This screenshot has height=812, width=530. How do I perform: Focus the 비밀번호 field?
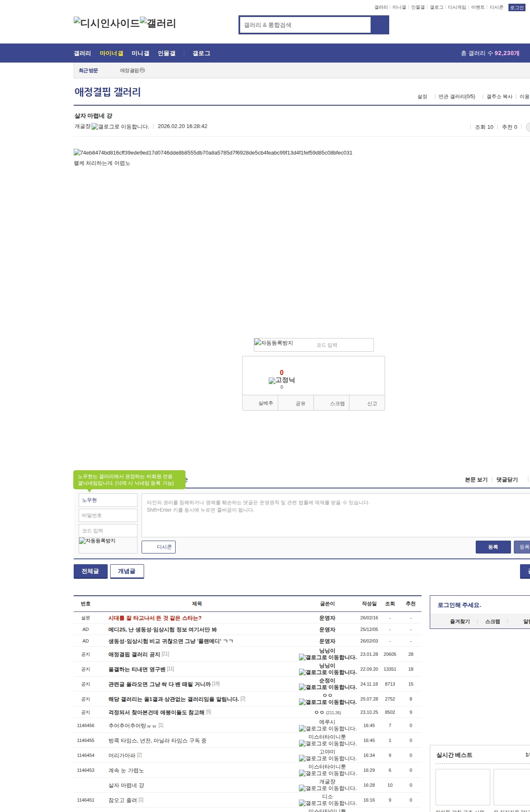pos(108,515)
